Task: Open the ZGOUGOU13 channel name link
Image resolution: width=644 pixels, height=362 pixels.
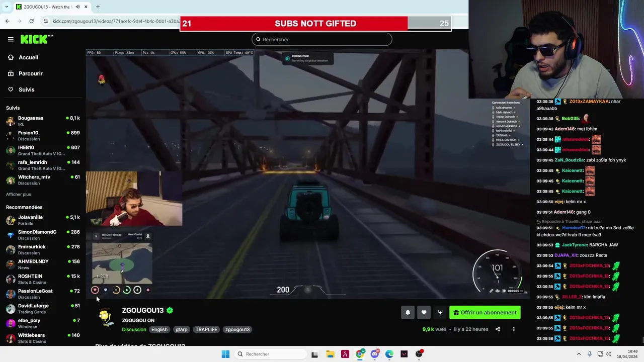Action: point(143,310)
